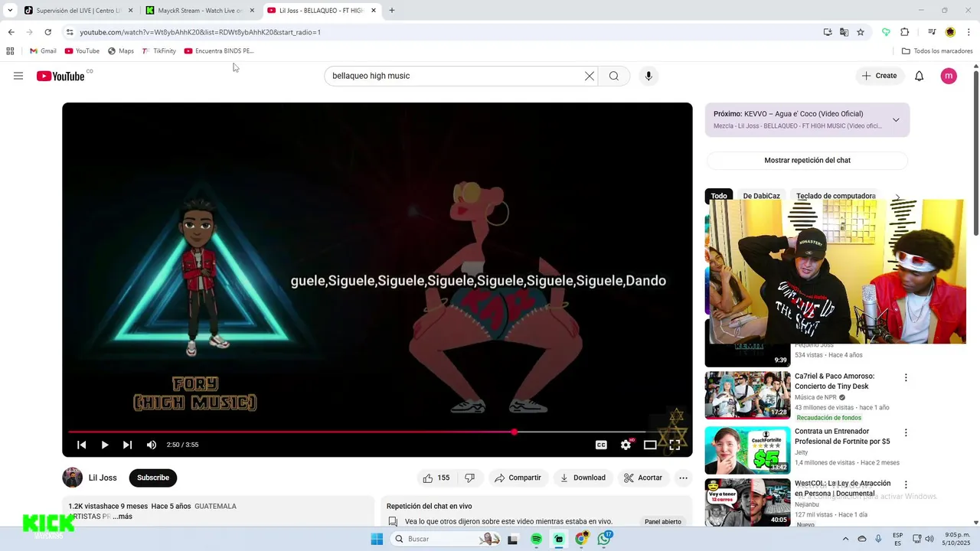
Task: Open Windows Start menu
Action: (x=377, y=539)
